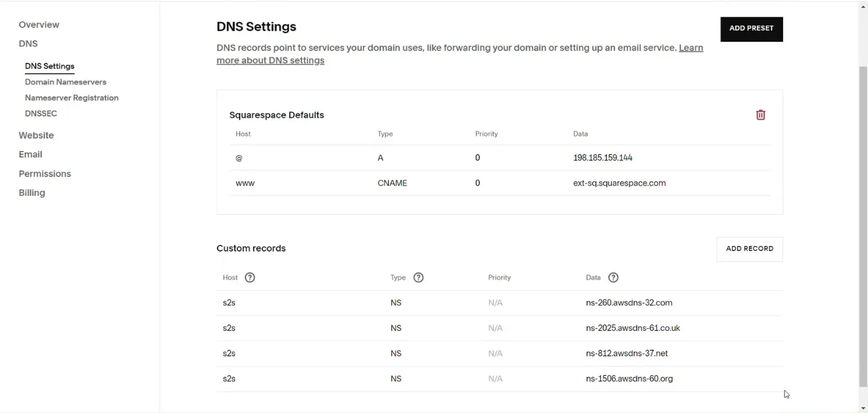Image resolution: width=868 pixels, height=413 pixels.
Task: Click the ADD RECORD button
Action: pyautogui.click(x=749, y=249)
